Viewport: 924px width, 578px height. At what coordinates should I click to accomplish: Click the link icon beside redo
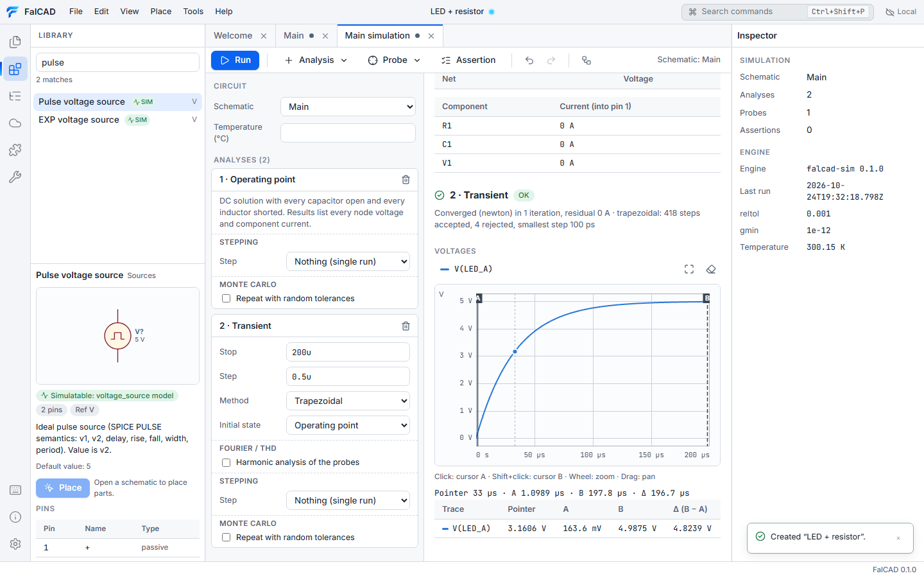click(586, 60)
